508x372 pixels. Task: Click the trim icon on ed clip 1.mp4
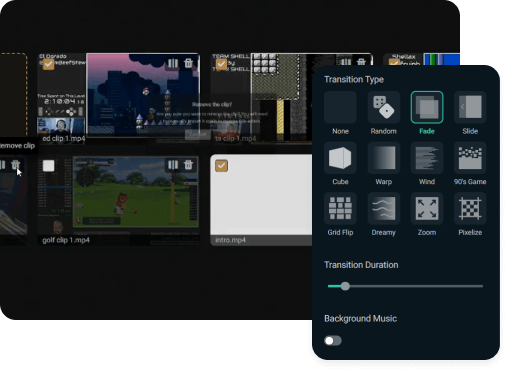[173, 63]
